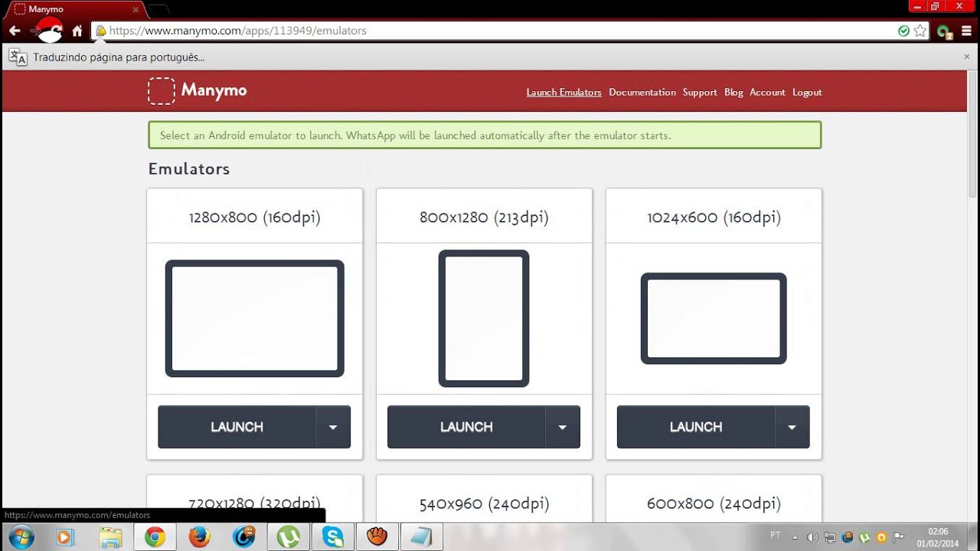The width and height of the screenshot is (980, 551).
Task: Click the Emulators section heading
Action: pyautogui.click(x=189, y=169)
